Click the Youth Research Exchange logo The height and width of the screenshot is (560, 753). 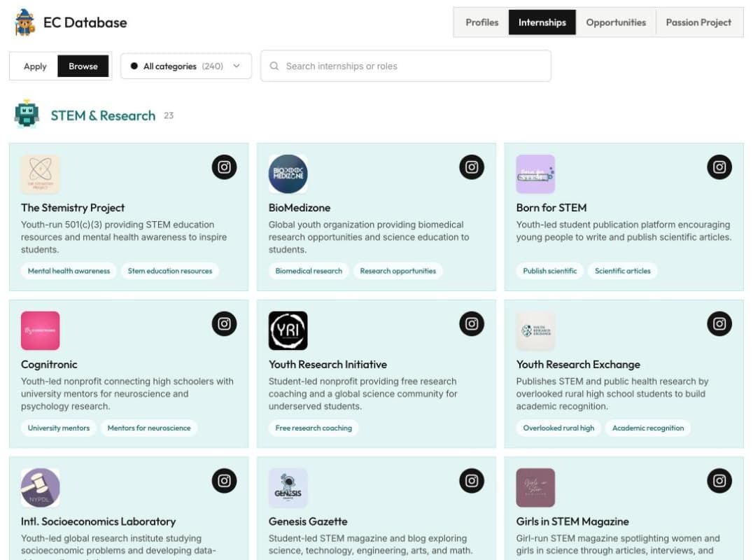tap(535, 330)
